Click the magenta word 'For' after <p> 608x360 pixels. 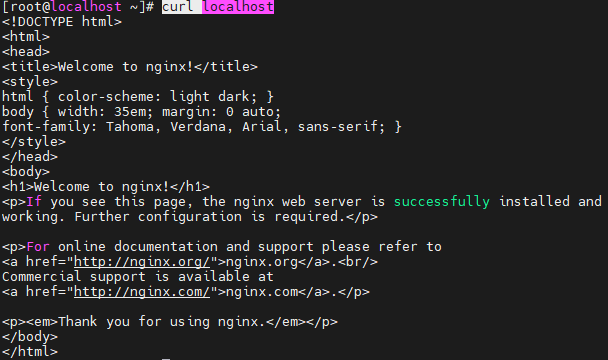(38, 247)
